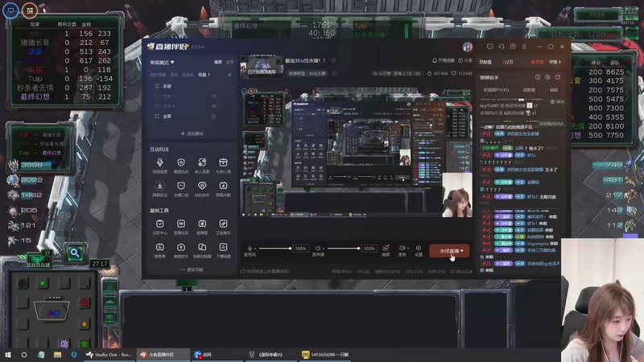
Task: Toggle visibility of the 文本 4 source
Action: (213, 106)
